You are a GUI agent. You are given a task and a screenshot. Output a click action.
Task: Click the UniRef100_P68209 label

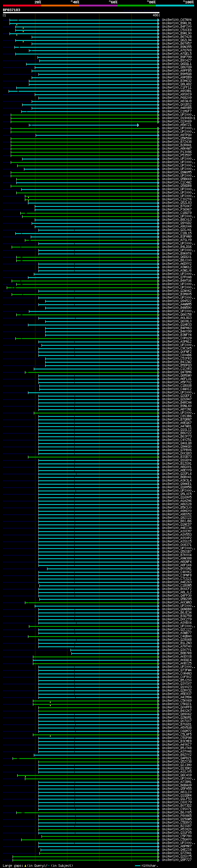(176, 98)
